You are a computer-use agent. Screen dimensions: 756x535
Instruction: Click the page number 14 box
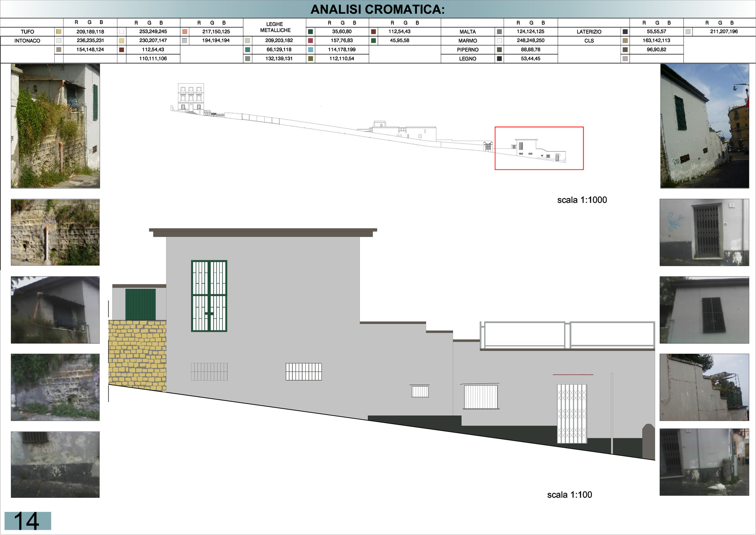point(28,521)
